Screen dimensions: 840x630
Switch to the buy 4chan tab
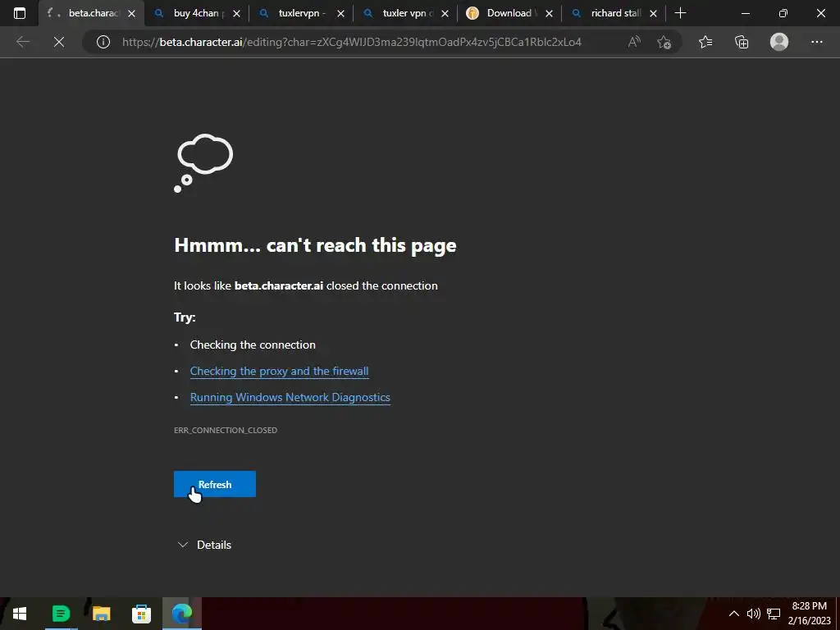tap(195, 13)
